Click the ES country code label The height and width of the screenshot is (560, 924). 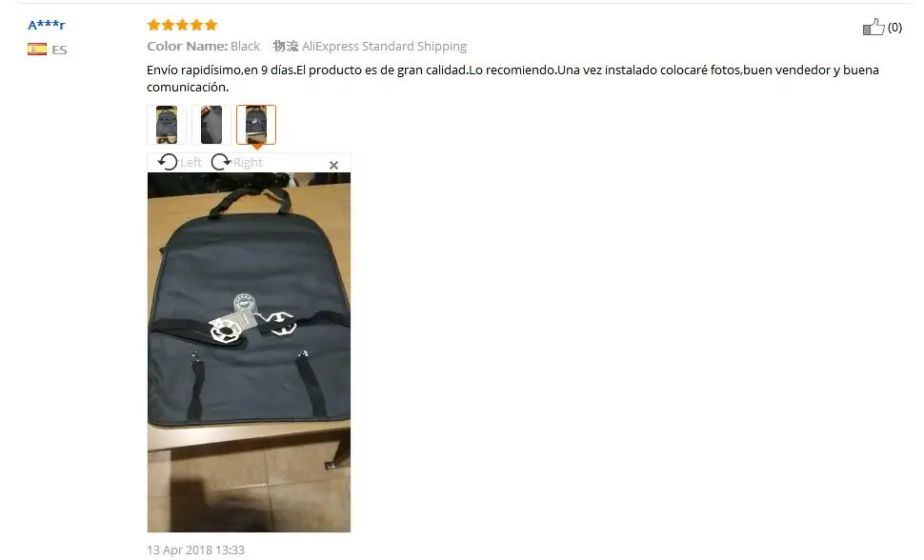pyautogui.click(x=59, y=50)
